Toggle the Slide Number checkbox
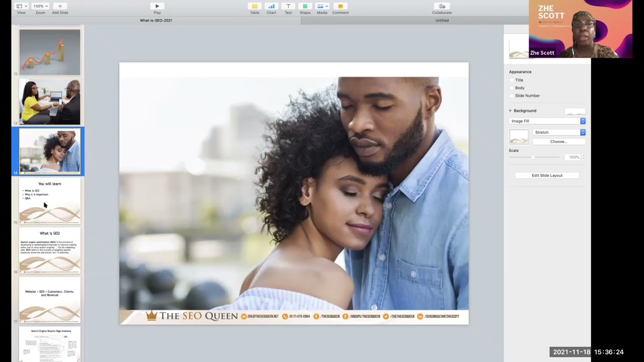644x362 pixels. (512, 96)
